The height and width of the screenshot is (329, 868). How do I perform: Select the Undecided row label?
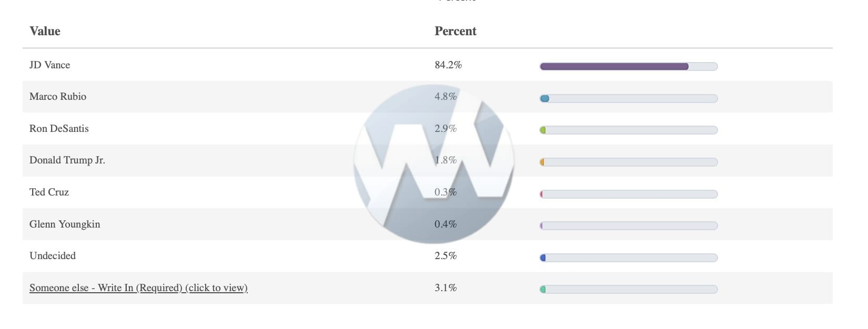pyautogui.click(x=53, y=256)
